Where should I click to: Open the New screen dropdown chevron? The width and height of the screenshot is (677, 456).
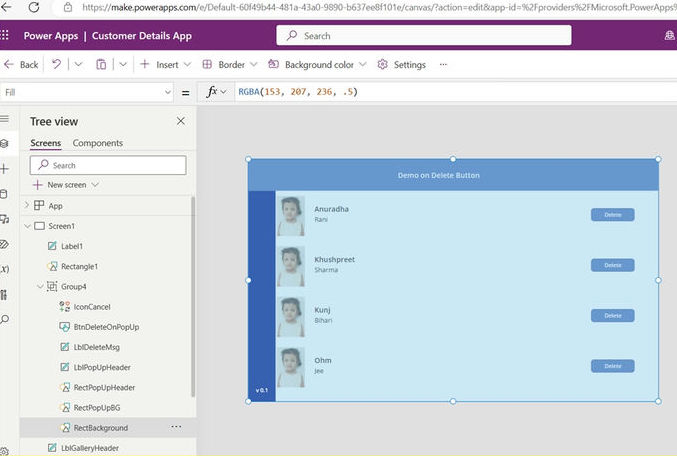[95, 185]
